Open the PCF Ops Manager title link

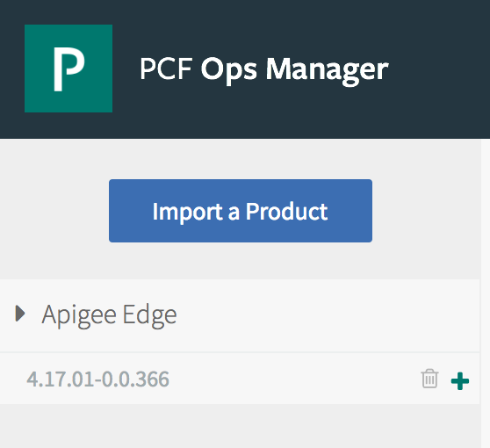tap(264, 69)
